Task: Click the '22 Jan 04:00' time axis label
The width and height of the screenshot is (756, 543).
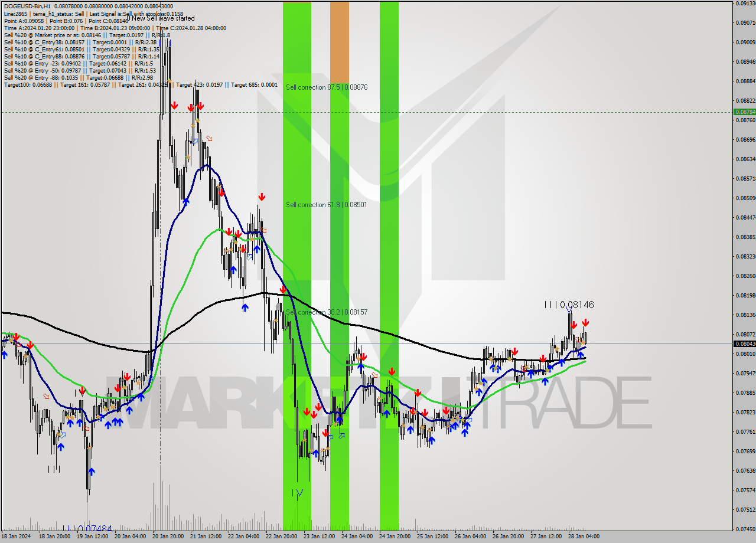Action: [x=243, y=537]
